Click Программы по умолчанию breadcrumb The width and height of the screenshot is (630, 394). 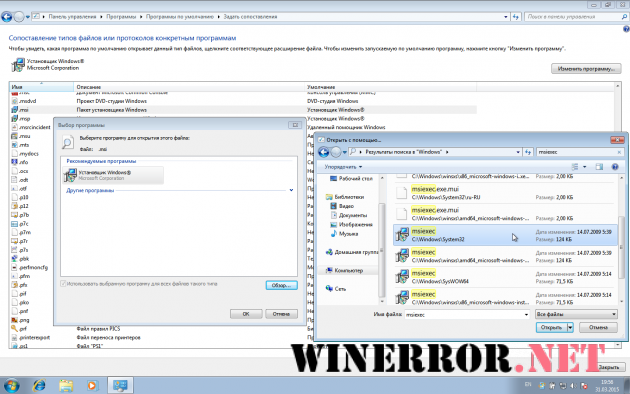[x=180, y=17]
